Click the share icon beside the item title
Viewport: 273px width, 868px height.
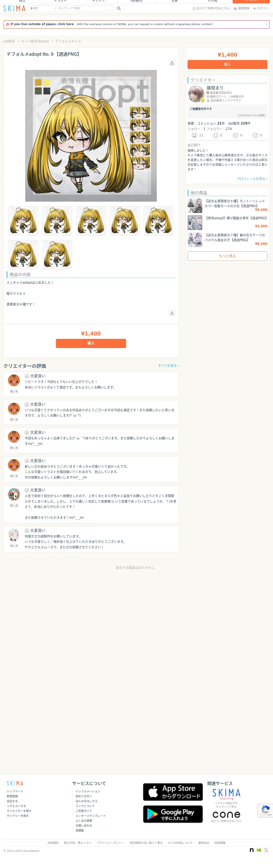[x=172, y=63]
